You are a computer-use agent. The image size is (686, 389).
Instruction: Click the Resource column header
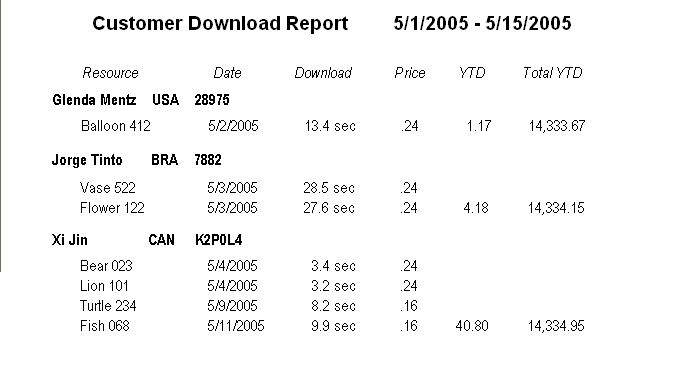[110, 73]
